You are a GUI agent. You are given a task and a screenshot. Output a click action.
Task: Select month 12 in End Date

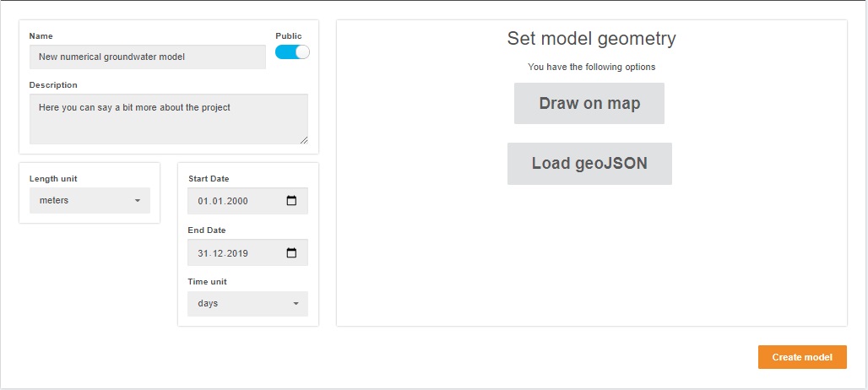pos(216,253)
